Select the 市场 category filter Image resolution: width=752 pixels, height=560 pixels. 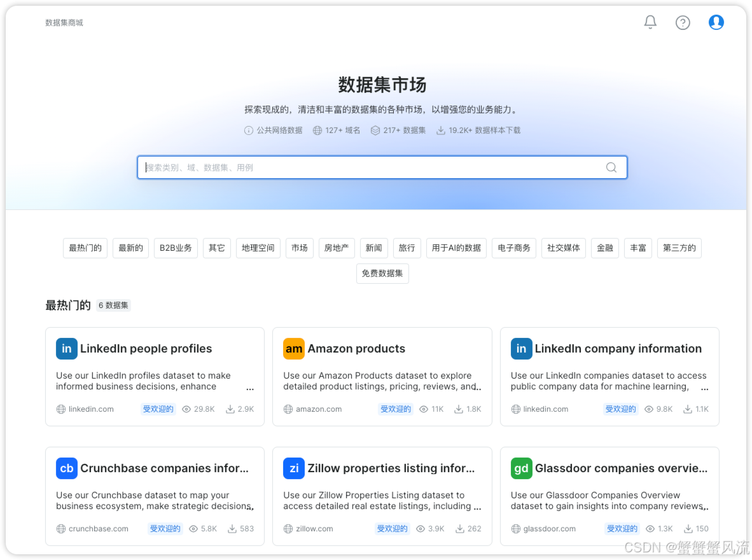tap(299, 248)
